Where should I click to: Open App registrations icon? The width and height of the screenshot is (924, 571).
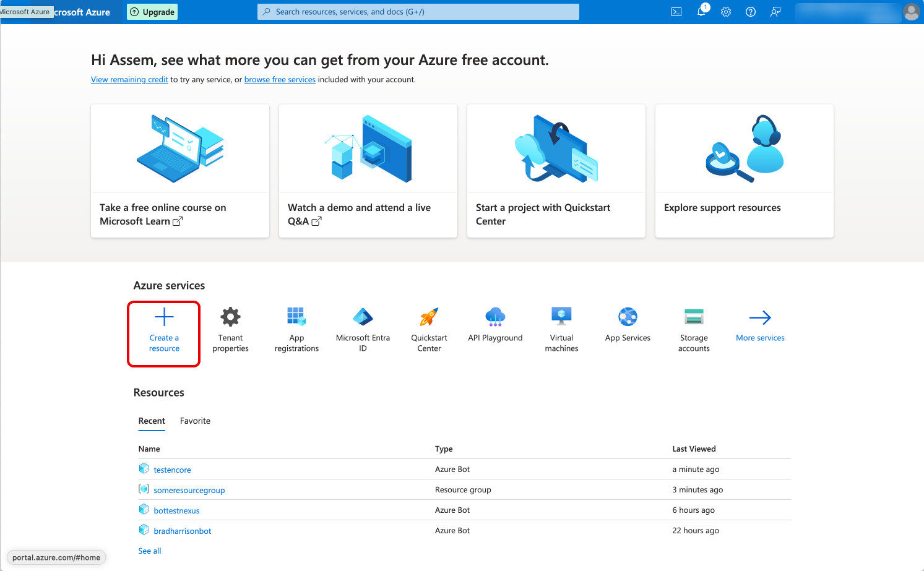[296, 317]
